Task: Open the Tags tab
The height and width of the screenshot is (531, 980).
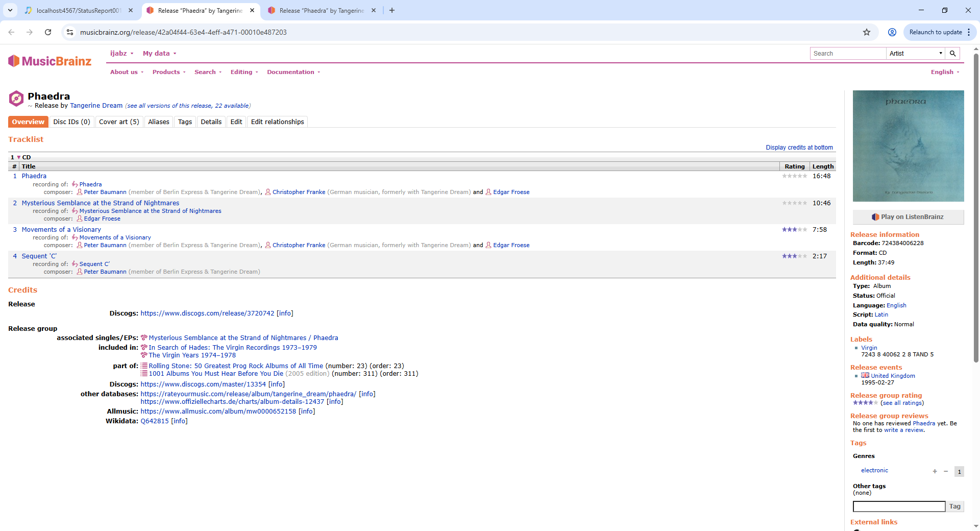Action: [x=185, y=122]
